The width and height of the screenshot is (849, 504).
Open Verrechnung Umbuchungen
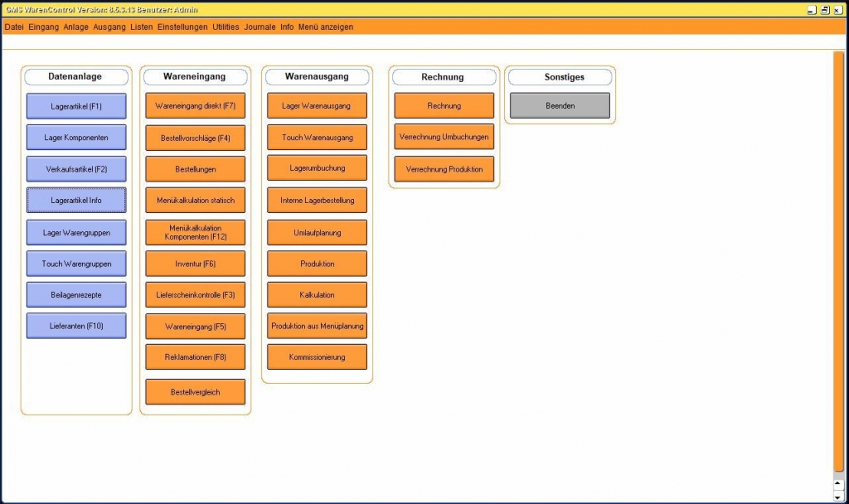[x=444, y=138]
